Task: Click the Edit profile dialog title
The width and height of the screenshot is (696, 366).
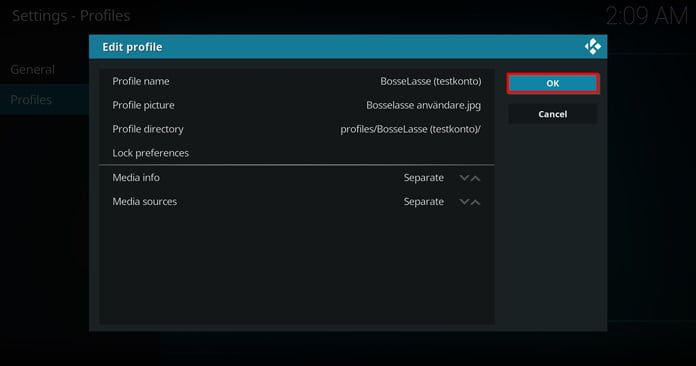Action: (132, 47)
